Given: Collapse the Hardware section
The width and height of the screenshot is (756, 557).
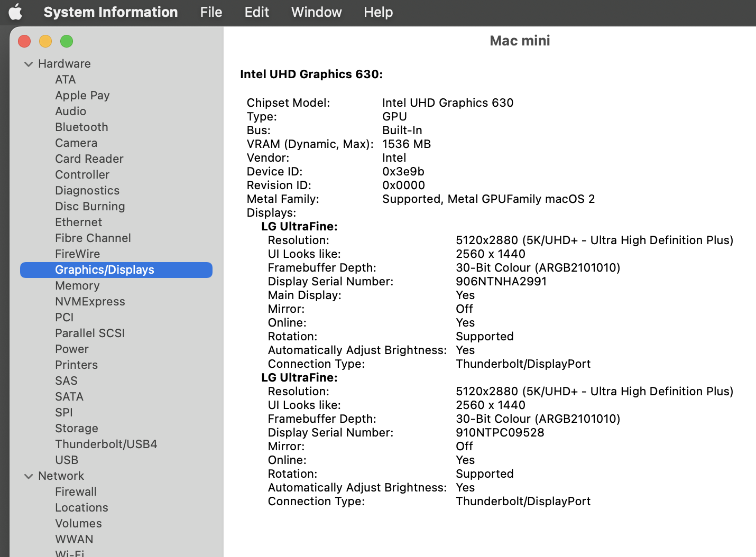Looking at the screenshot, I should pos(29,64).
